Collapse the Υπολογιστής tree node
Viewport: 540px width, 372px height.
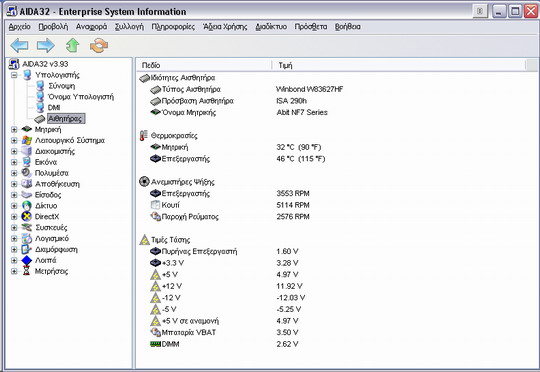[x=14, y=75]
